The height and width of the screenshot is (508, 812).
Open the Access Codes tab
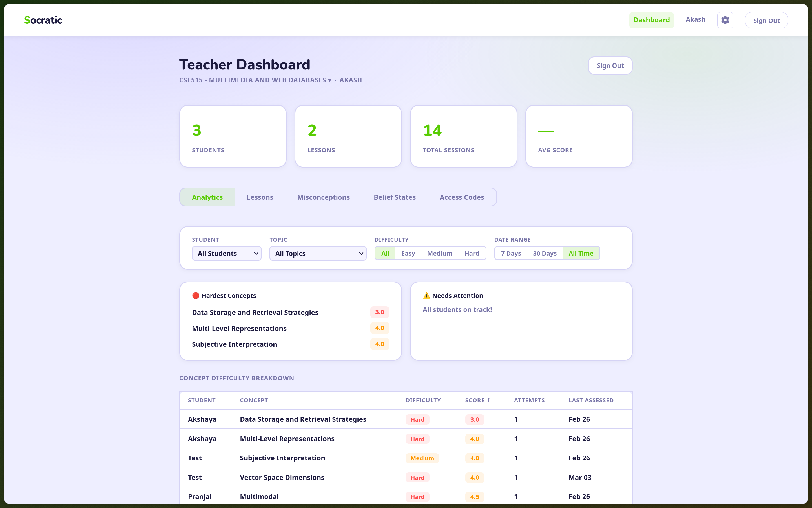pos(462,197)
